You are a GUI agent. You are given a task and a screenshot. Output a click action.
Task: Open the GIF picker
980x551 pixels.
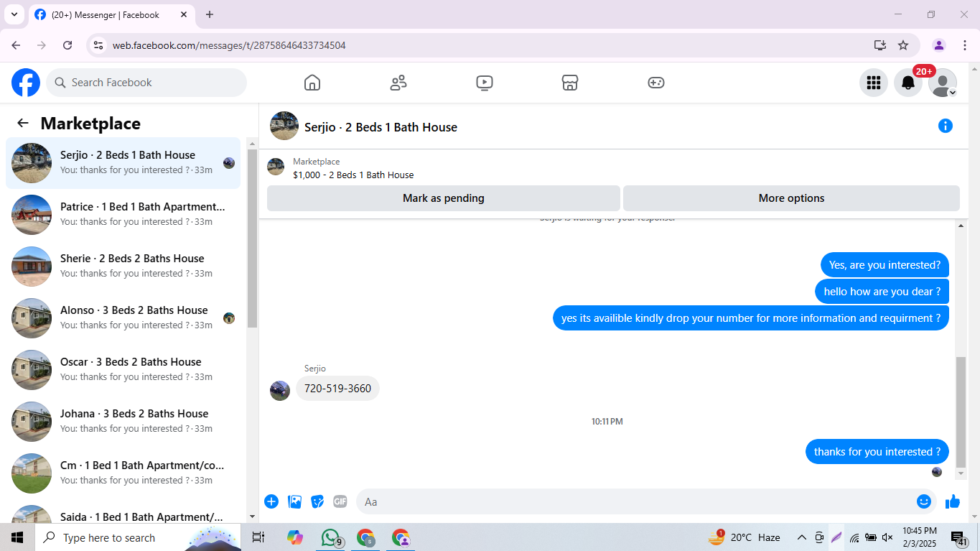340,501
